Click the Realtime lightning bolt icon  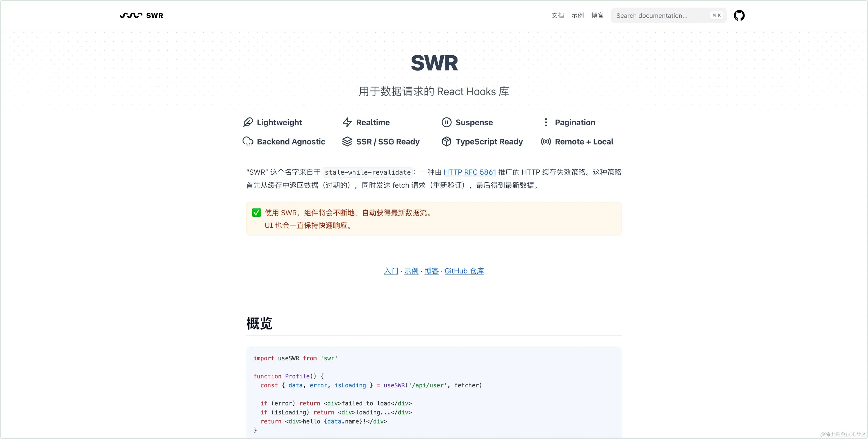click(347, 122)
